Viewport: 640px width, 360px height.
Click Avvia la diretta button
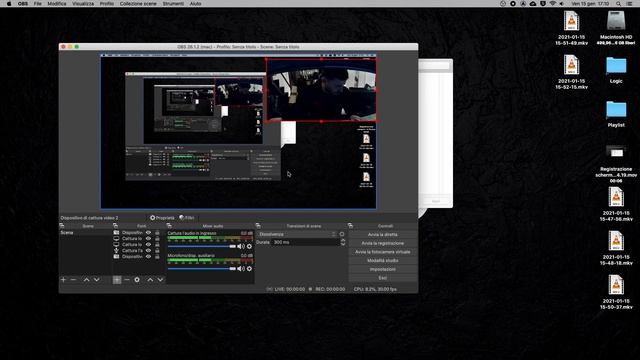(x=382, y=235)
